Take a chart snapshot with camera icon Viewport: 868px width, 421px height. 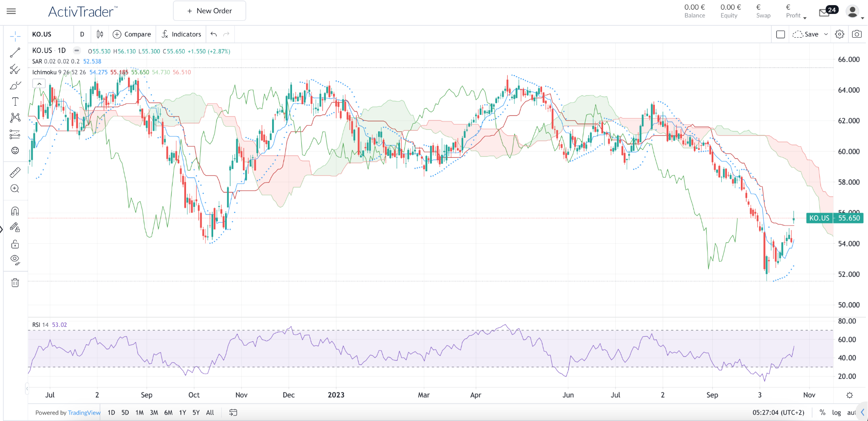click(857, 34)
